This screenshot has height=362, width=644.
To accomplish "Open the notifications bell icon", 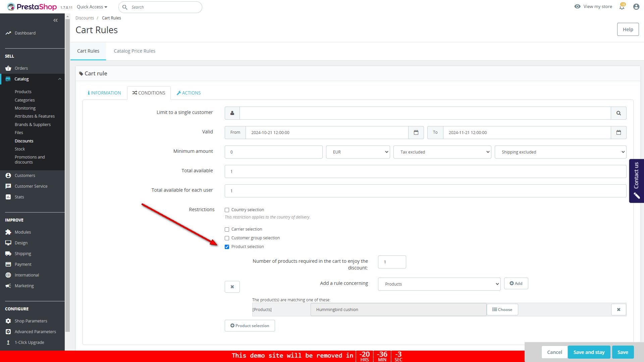I will 622,7.
